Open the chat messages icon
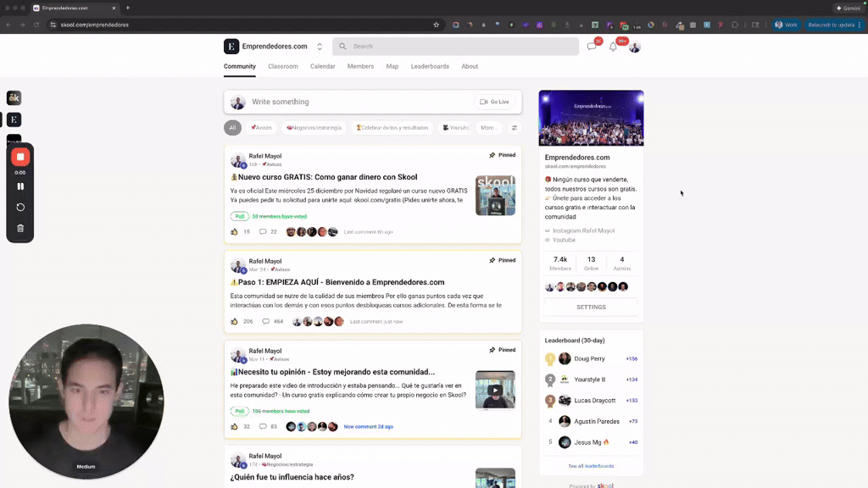The image size is (868, 488). click(x=591, y=47)
